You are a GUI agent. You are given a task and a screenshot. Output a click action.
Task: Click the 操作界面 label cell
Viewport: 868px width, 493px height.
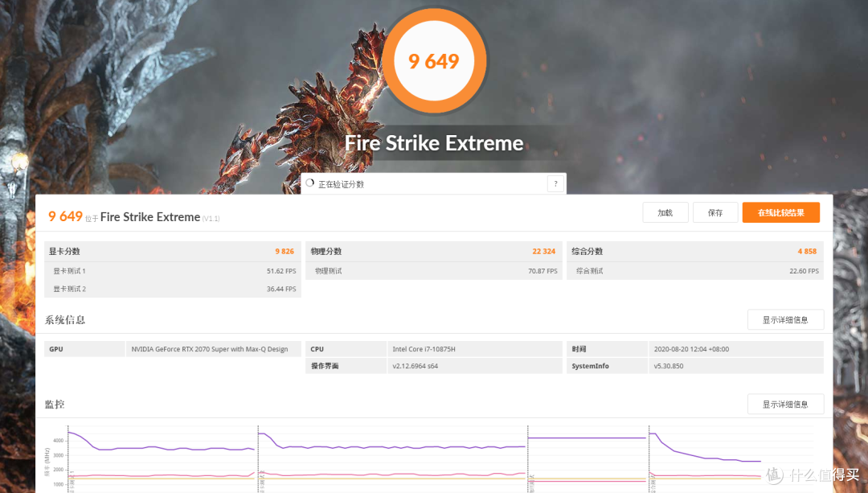tap(346, 366)
